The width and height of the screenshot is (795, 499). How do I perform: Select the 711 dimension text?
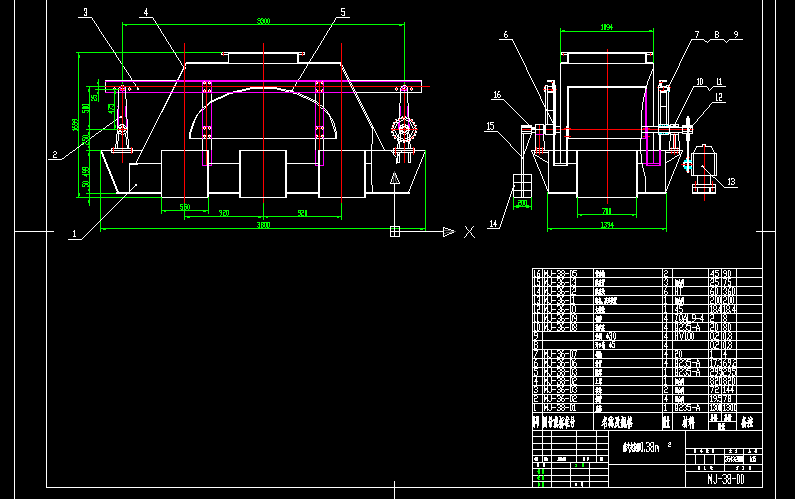pos(606,212)
